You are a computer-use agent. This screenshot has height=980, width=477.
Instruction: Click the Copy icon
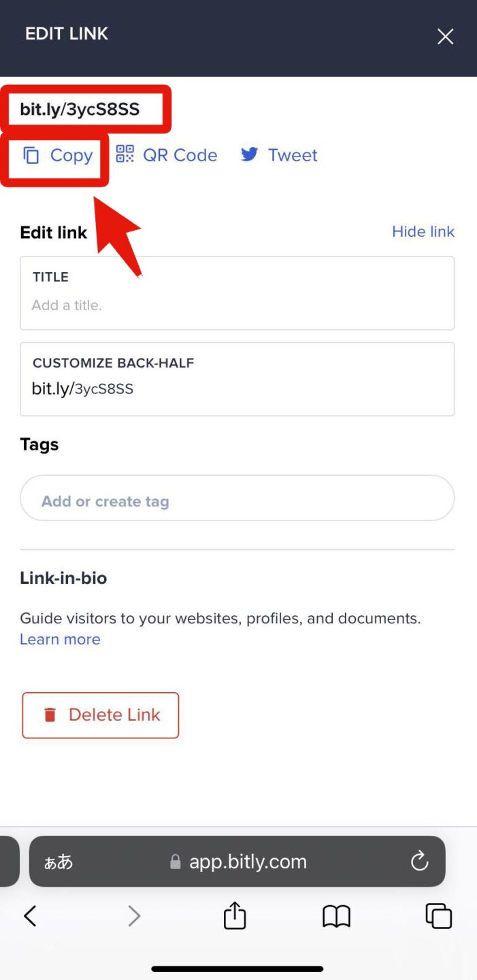point(31,155)
